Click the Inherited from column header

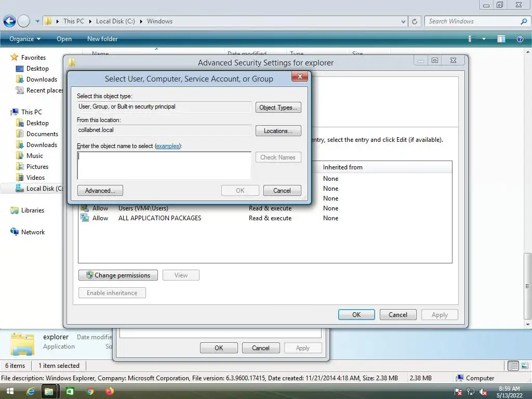point(385,167)
